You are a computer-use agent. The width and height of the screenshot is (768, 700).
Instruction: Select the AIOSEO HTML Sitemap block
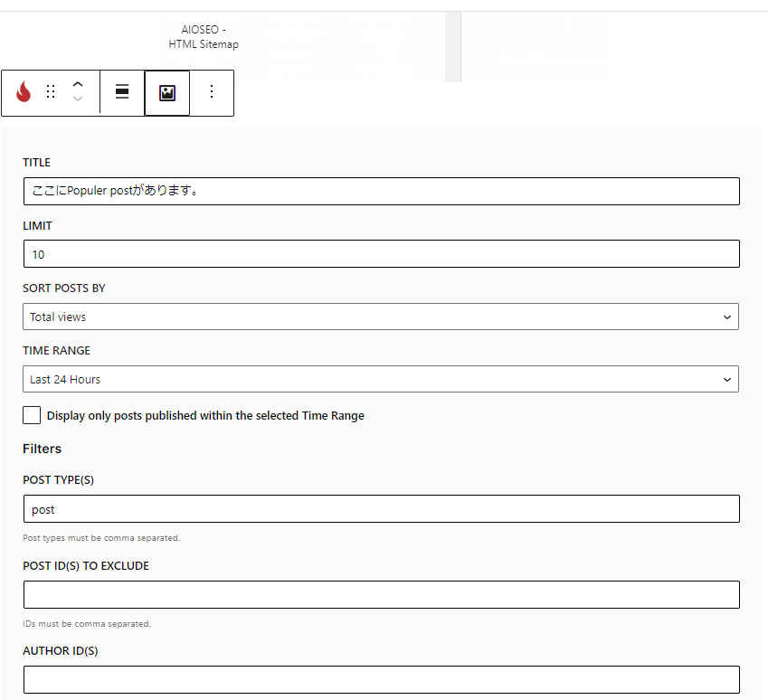pos(204,36)
